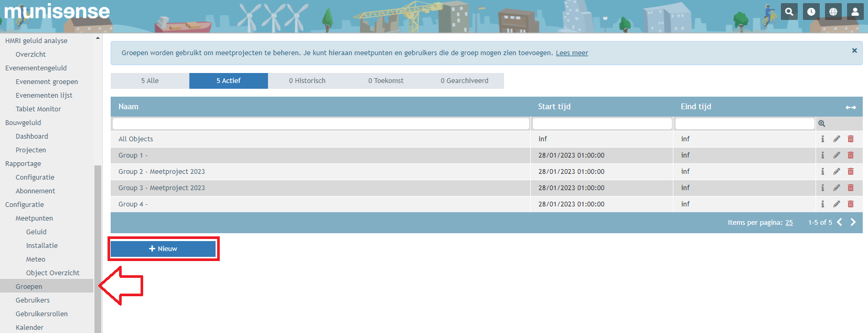Open items per pagina 25 selector
The image size is (868, 333).
tap(789, 223)
